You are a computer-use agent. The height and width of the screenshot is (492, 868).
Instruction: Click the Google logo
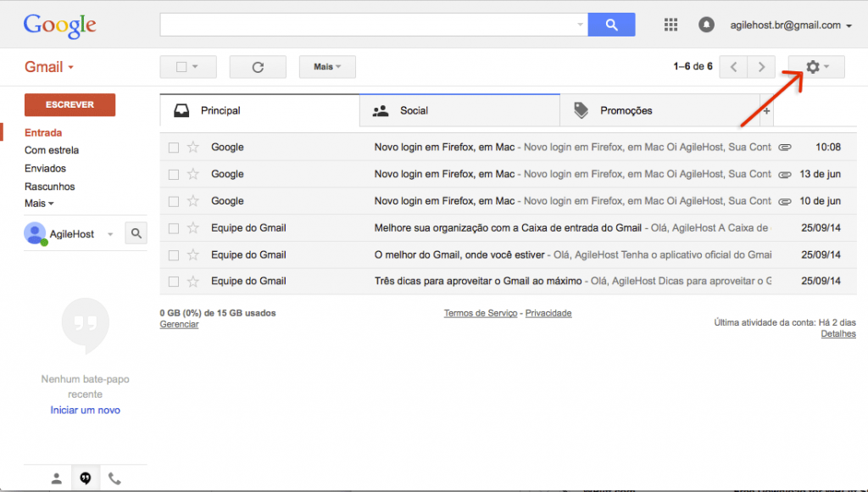pyautogui.click(x=60, y=26)
